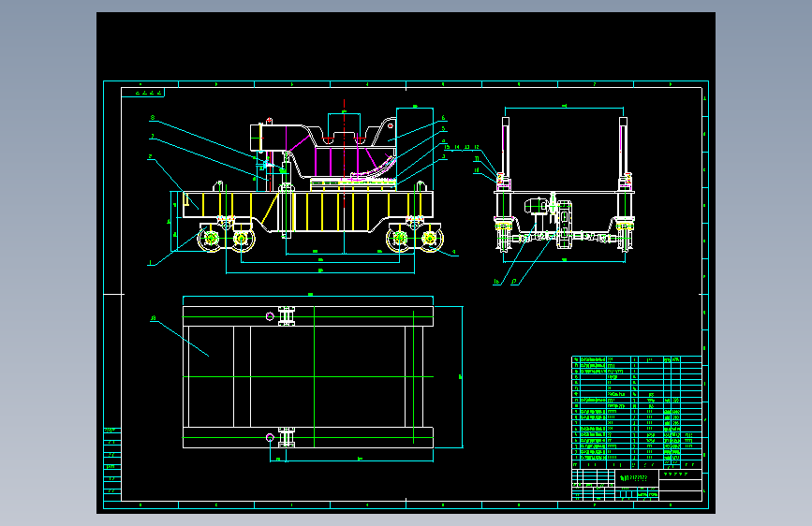Click the top row of the parts list
This screenshot has height=526, width=812.
(x=637, y=359)
